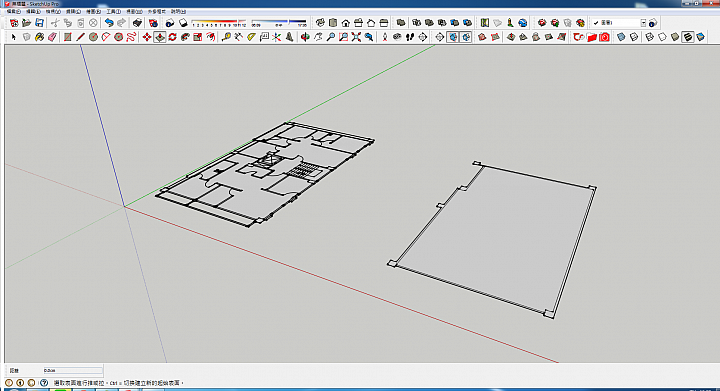Select the Orbit tool

[x=305, y=37]
